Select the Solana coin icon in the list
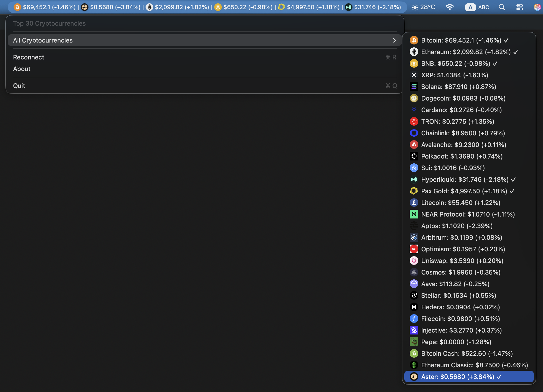This screenshot has height=392, width=543. coord(414,87)
